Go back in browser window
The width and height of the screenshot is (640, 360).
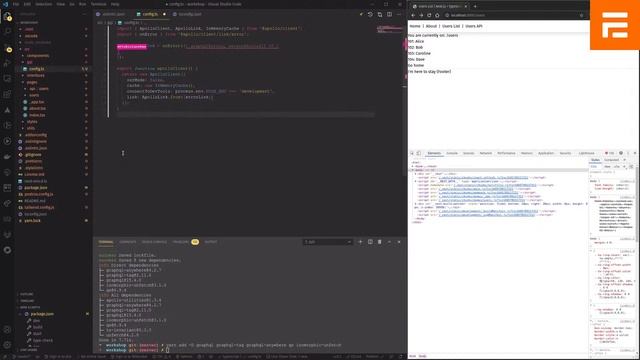[413, 15]
